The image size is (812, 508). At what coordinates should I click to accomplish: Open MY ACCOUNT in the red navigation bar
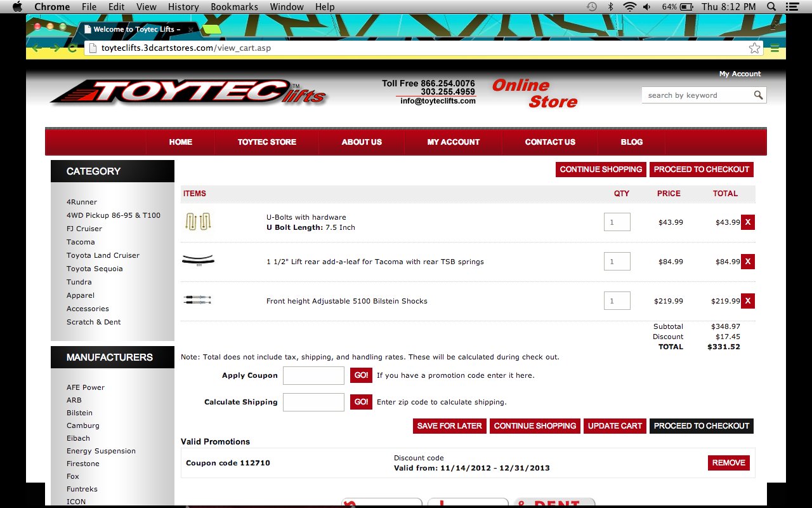[x=454, y=142]
